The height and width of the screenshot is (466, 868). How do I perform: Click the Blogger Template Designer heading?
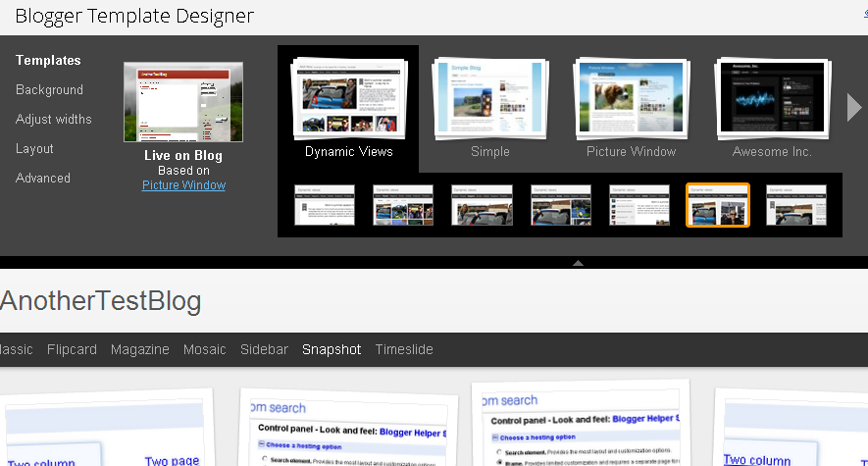(x=134, y=16)
